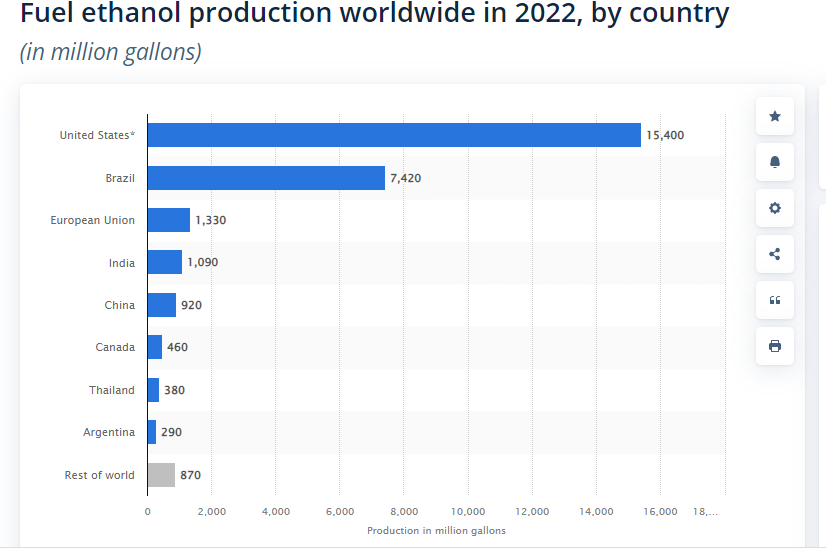Click the print chart icon
The height and width of the screenshot is (550, 826).
(x=774, y=346)
